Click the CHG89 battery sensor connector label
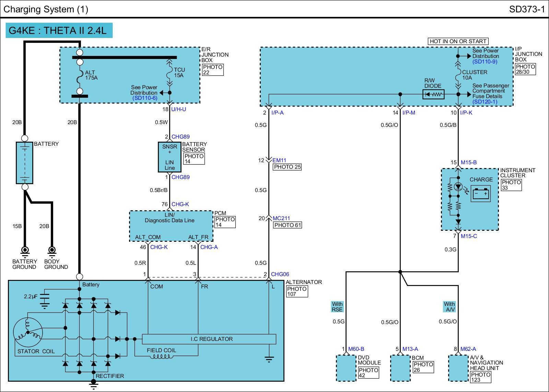The height and width of the screenshot is (392, 549). (x=180, y=137)
